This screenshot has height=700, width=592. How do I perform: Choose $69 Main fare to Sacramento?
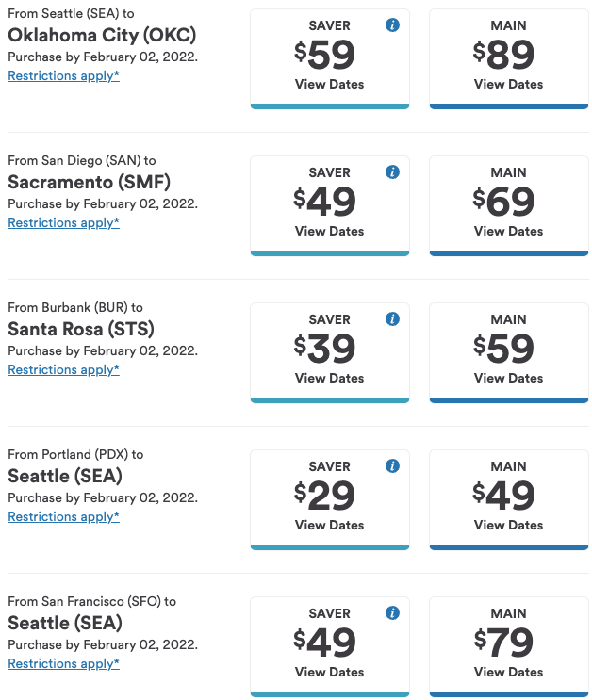pos(509,205)
